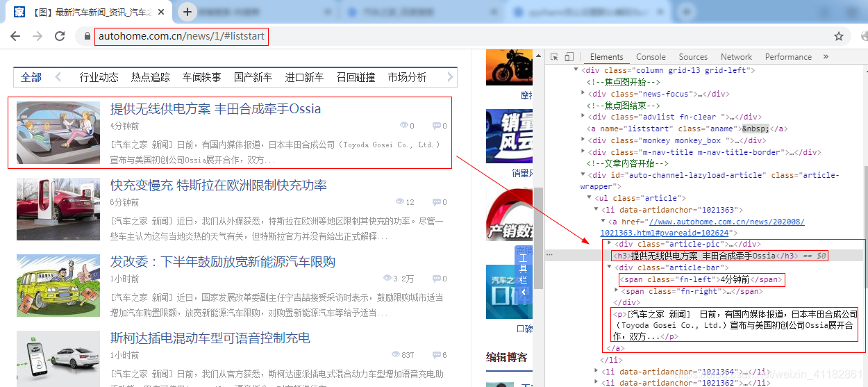Open the Performance tab

coord(788,57)
